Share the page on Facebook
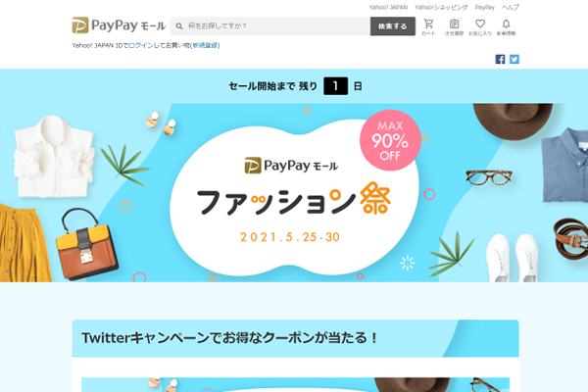Viewport: 588px width, 392px height. 500,59
